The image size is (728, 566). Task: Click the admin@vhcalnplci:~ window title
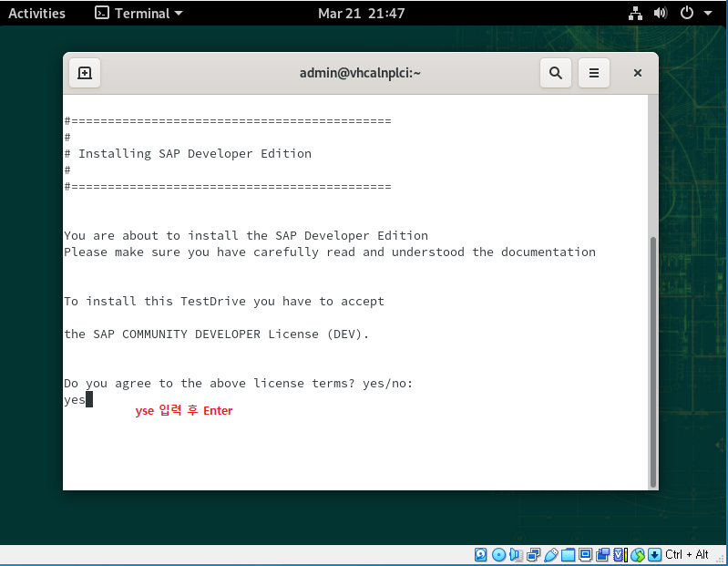(x=360, y=73)
